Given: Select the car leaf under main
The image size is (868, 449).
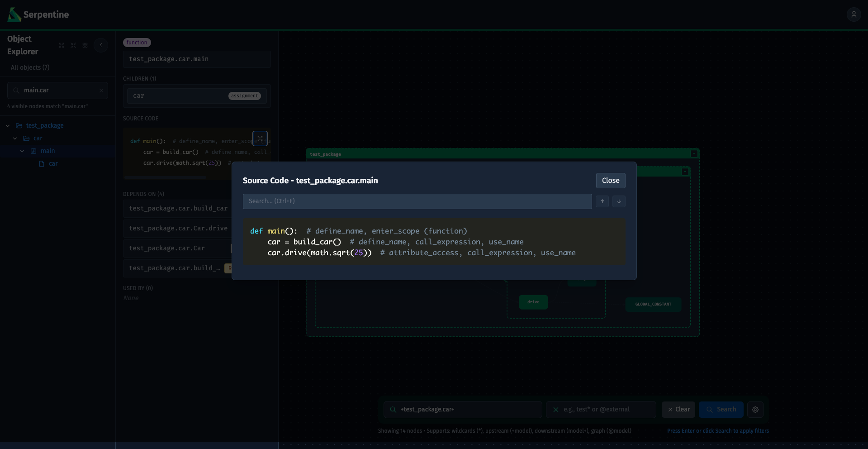Looking at the screenshot, I should [x=53, y=163].
